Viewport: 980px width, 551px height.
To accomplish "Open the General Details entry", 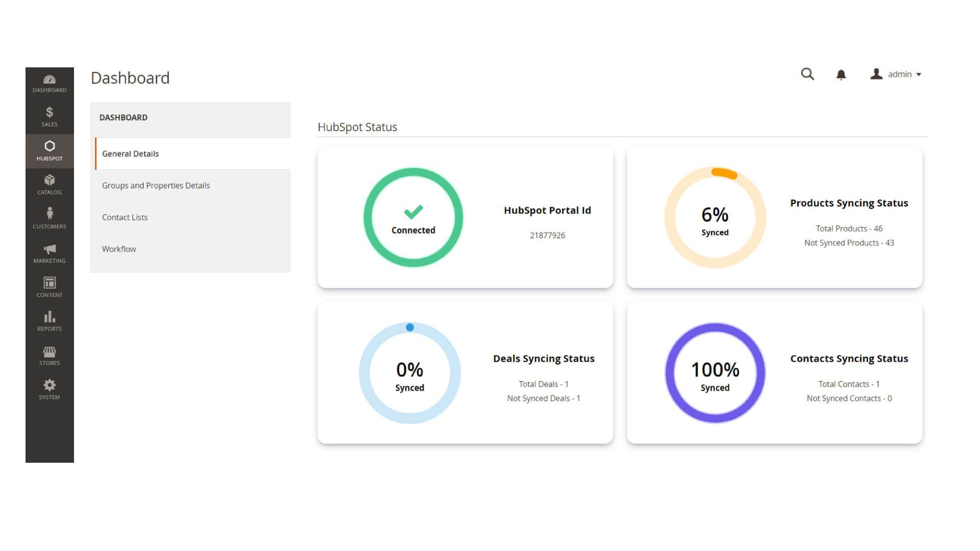I will tap(130, 154).
